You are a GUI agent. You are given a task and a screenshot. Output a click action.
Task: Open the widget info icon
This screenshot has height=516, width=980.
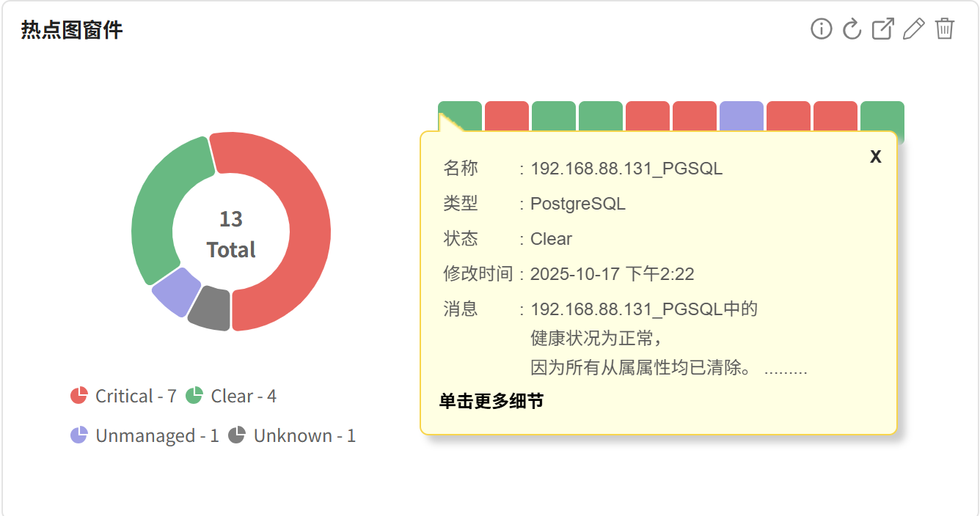(821, 29)
